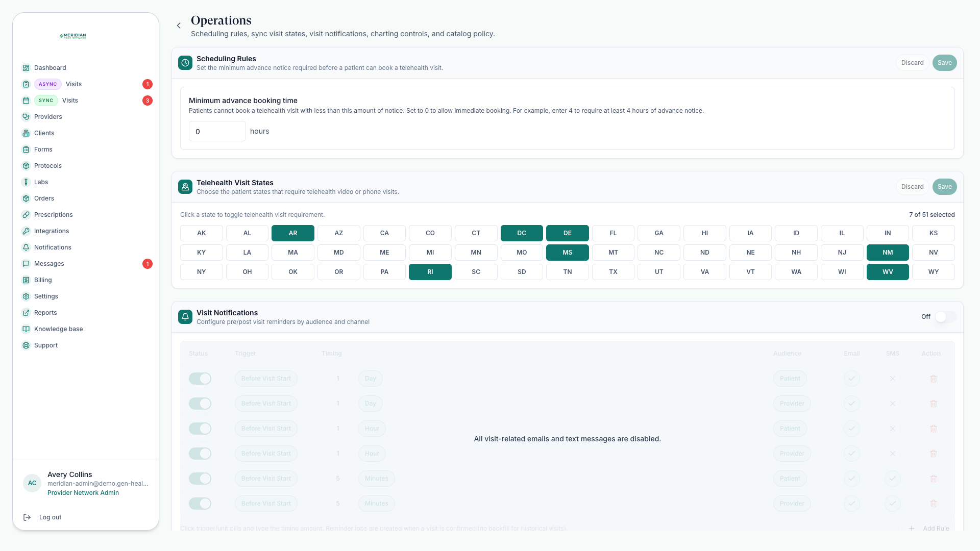The height and width of the screenshot is (551, 980).
Task: Enable telehealth for CA state
Action: click(x=384, y=233)
